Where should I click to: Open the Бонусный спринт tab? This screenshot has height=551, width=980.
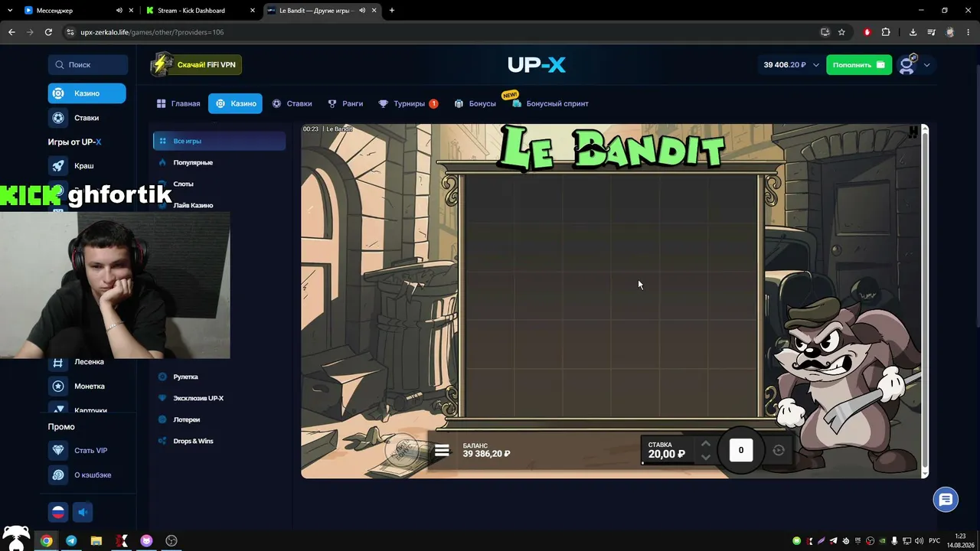pos(550,103)
